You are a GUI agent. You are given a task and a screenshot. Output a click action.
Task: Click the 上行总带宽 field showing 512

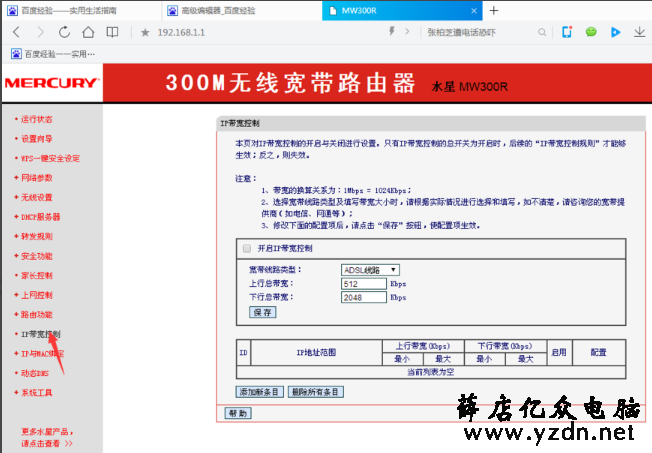click(364, 284)
